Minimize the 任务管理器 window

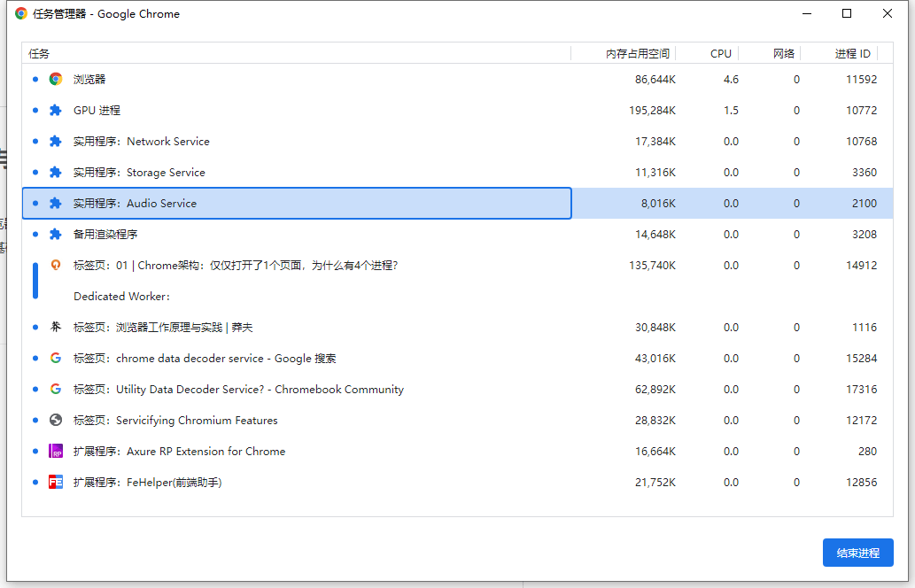(x=807, y=13)
